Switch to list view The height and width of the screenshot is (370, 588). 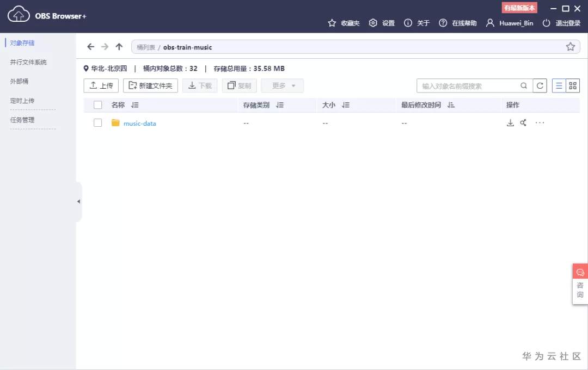(559, 86)
